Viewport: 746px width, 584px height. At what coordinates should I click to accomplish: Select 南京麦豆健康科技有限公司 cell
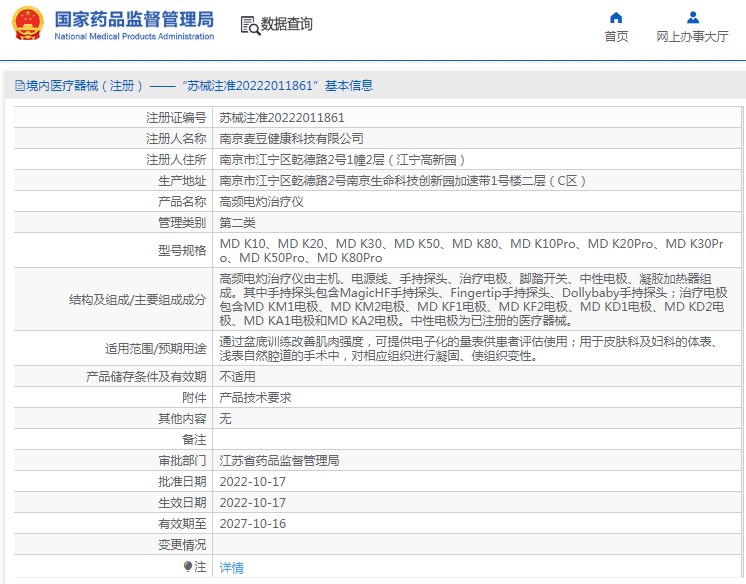(x=291, y=139)
